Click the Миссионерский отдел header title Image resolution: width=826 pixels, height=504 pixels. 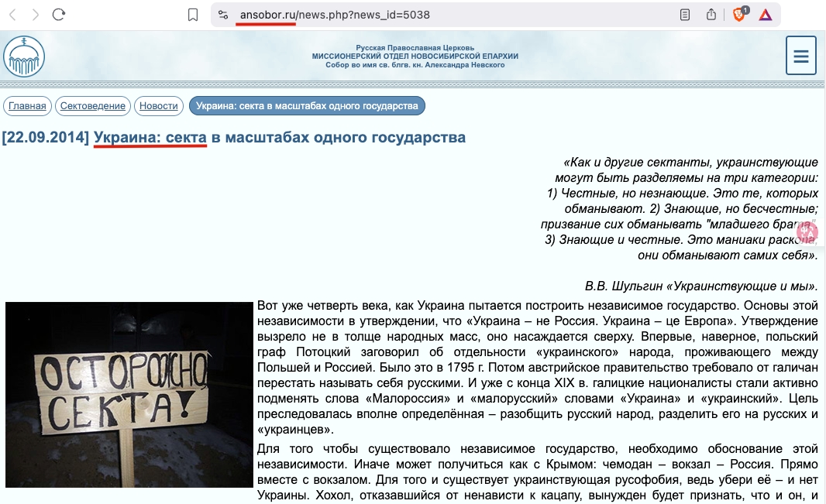(x=415, y=57)
